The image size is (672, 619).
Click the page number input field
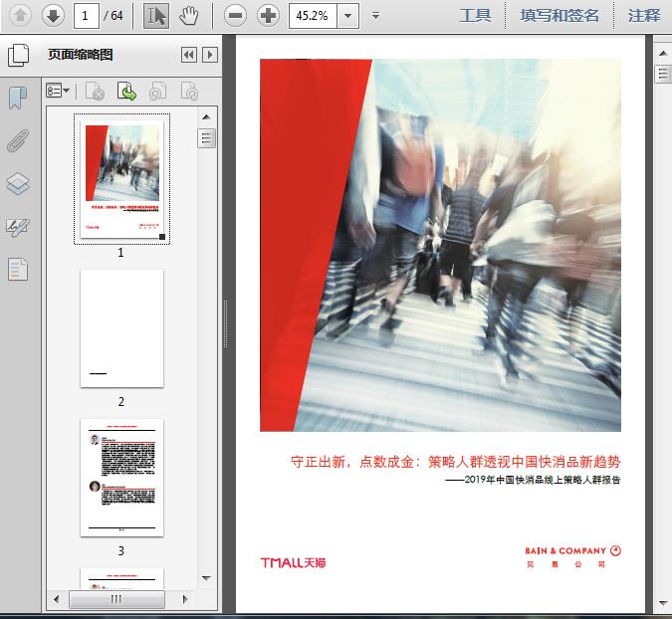[x=87, y=16]
